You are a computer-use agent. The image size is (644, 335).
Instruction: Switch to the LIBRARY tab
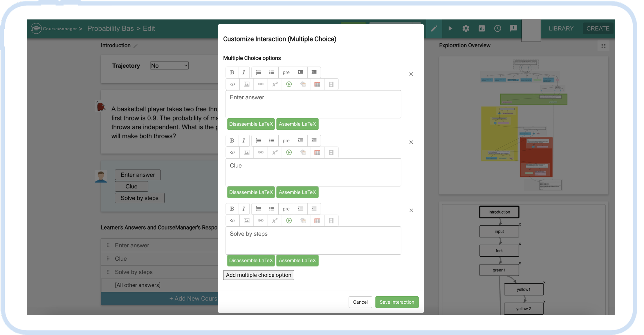click(561, 28)
